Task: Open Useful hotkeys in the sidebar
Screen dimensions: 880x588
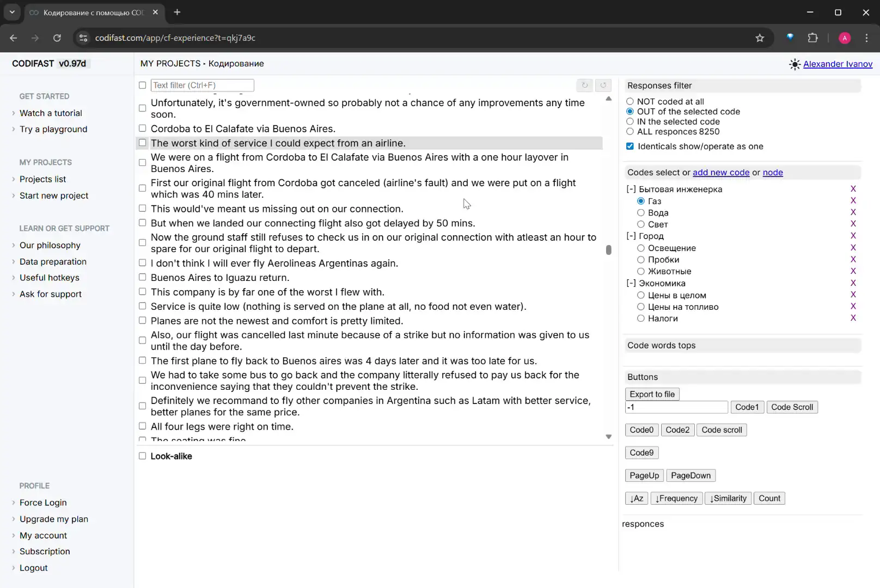Action: (49, 278)
